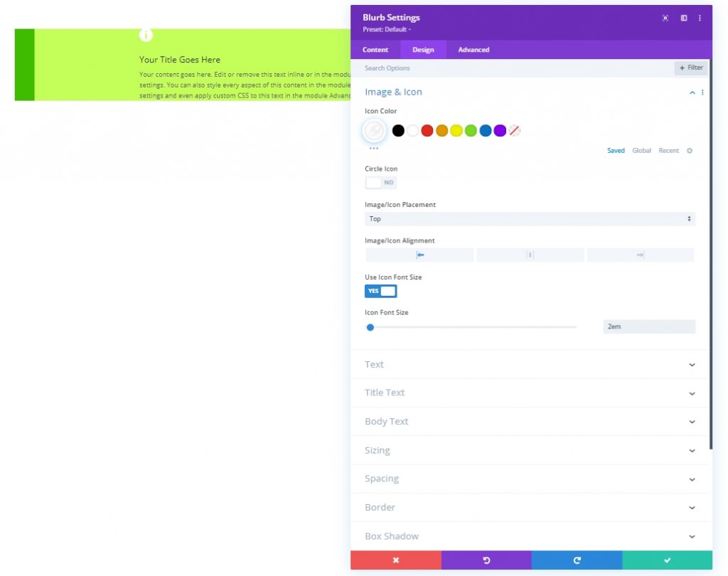This screenshot has height=576, width=728.
Task: Select the white color swatch
Action: click(413, 131)
